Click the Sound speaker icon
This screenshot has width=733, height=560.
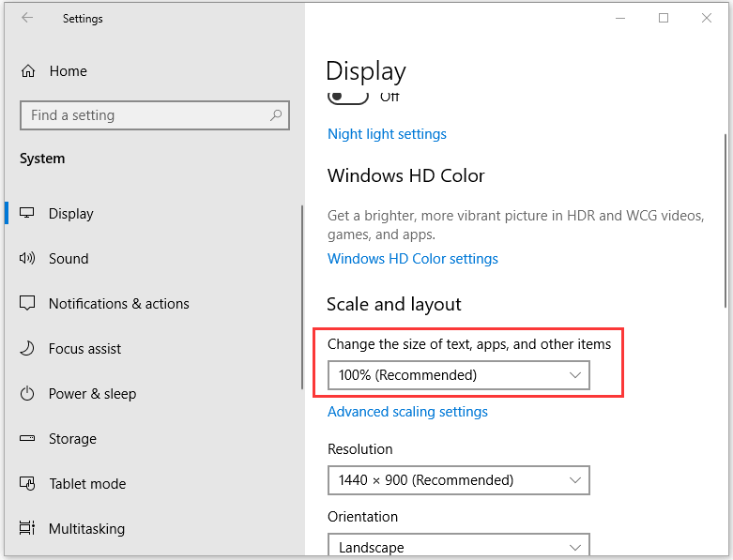coord(28,259)
